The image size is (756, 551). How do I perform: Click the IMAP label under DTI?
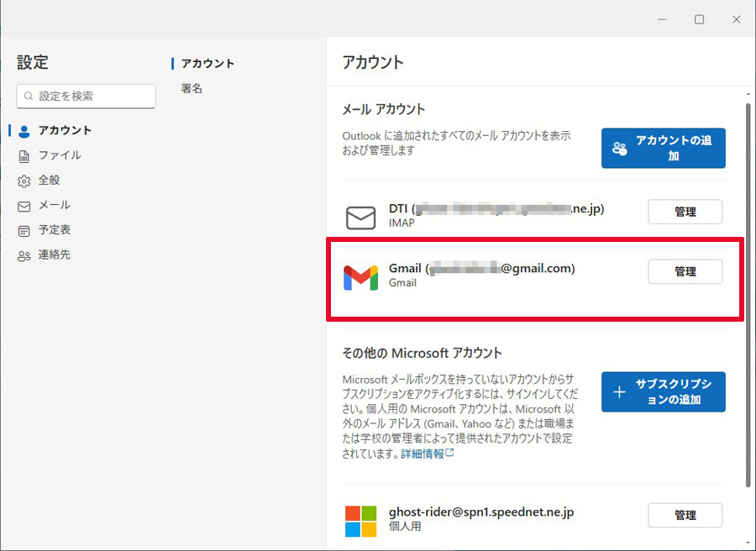click(x=402, y=223)
